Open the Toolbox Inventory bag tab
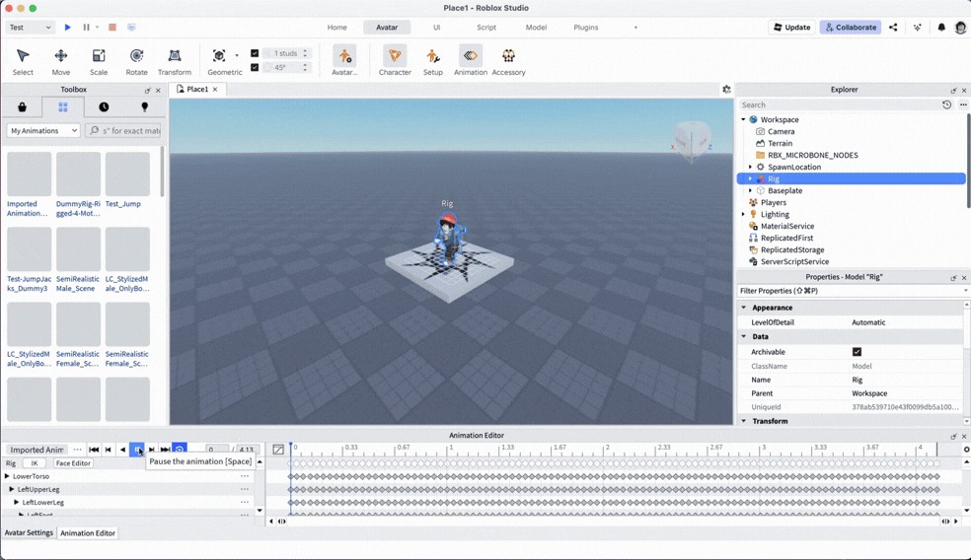This screenshot has width=971, height=560. 22,107
